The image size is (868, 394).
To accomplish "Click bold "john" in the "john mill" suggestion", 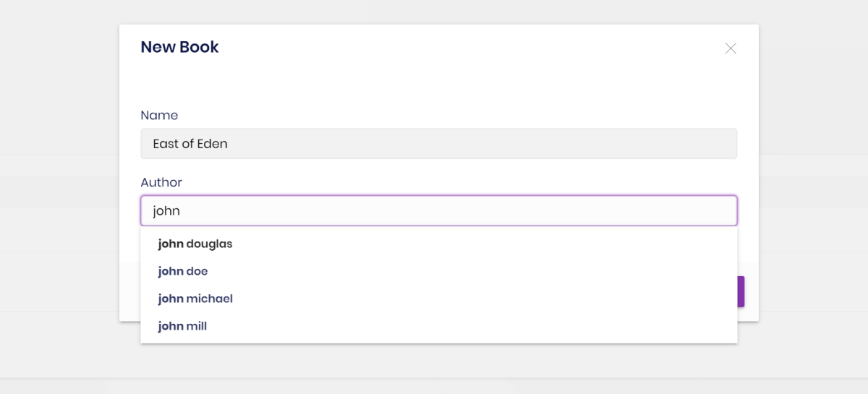I will click(x=171, y=327).
